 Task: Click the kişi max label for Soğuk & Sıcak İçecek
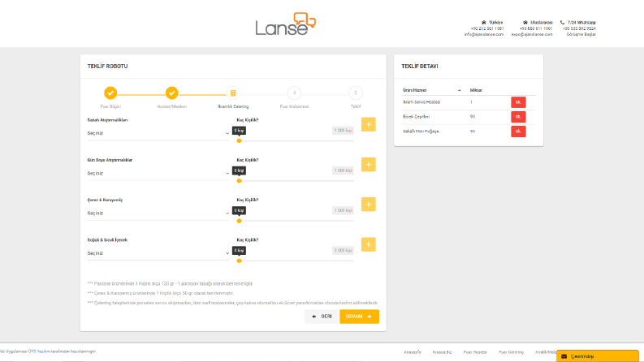coord(343,250)
